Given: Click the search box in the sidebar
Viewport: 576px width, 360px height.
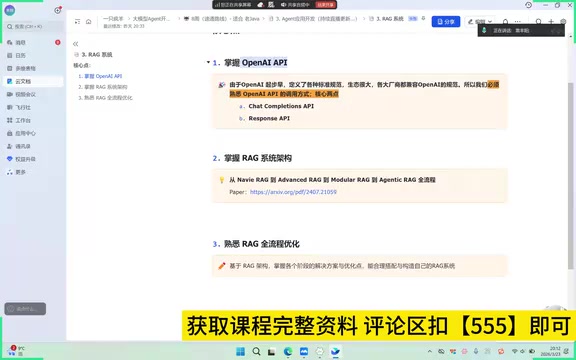Looking at the screenshot, I should pyautogui.click(x=34, y=26).
